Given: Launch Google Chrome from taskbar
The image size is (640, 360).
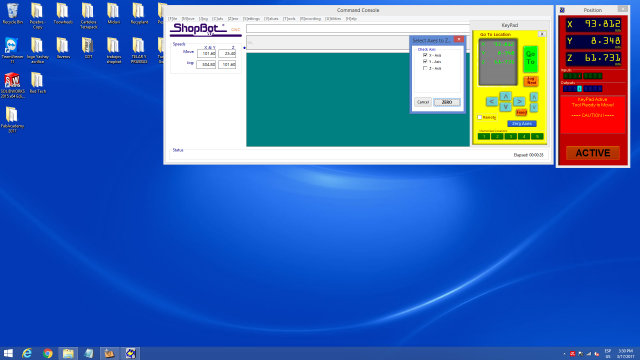Looking at the screenshot, I should click(x=48, y=353).
